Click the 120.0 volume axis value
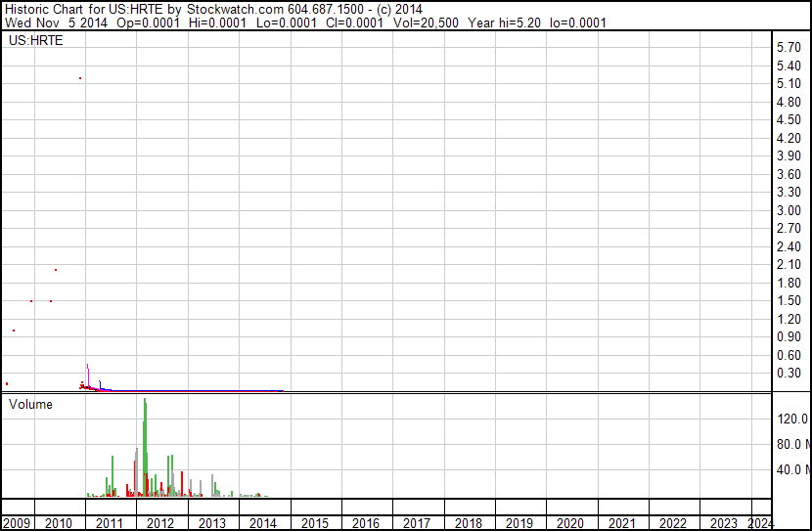Image resolution: width=812 pixels, height=531 pixels. 792,419
